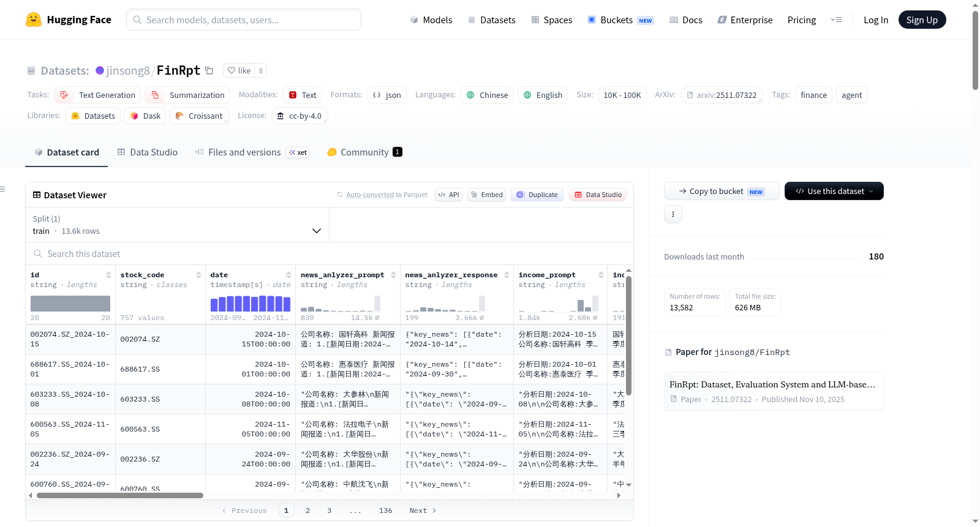Click the jinsong8 author link
This screenshot has height=527, width=980.
click(128, 70)
